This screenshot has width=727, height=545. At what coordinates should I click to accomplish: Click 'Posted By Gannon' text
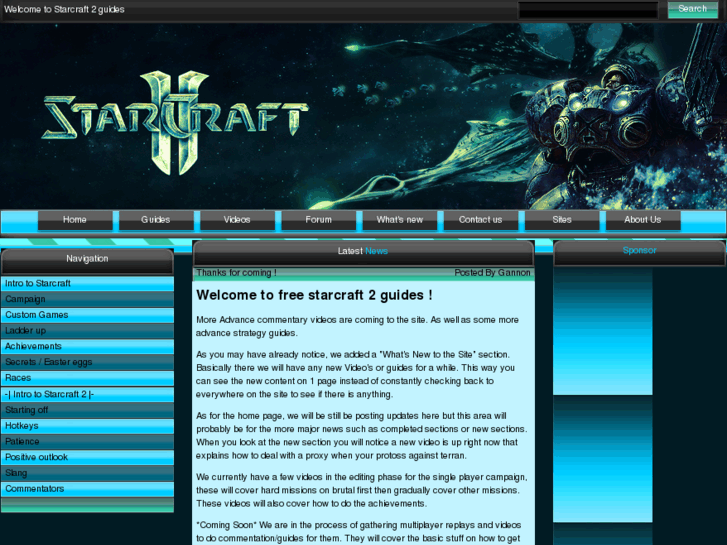(x=492, y=273)
